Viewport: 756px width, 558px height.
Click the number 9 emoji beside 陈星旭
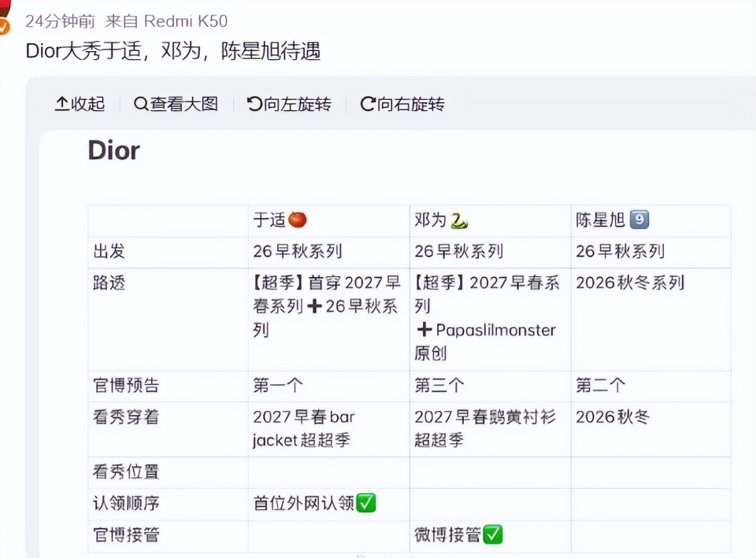pyautogui.click(x=639, y=220)
